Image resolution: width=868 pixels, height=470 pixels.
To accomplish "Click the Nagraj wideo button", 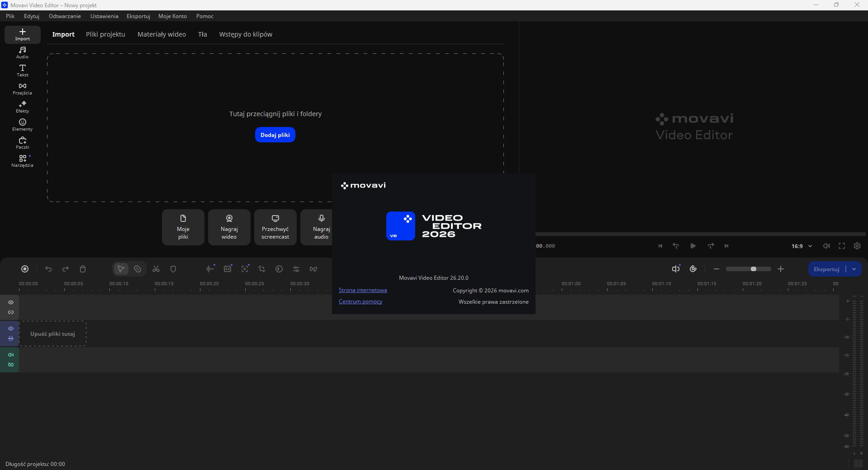I will pyautogui.click(x=229, y=227).
